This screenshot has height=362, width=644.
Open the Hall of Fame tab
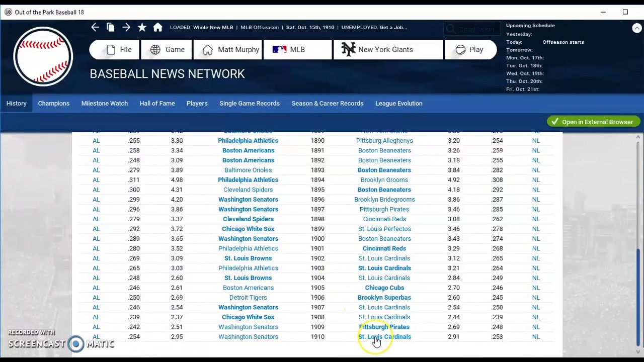pos(157,103)
